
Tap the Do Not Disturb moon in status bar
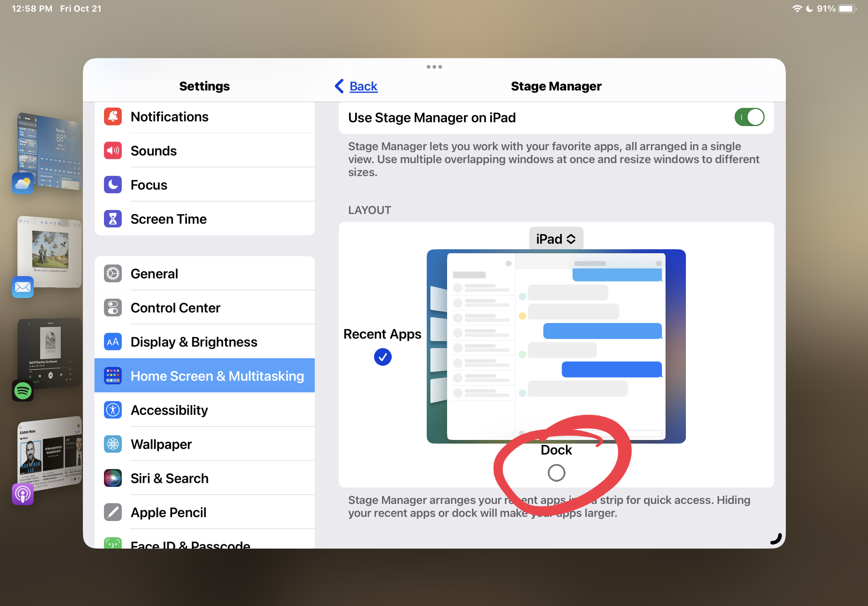coord(809,8)
